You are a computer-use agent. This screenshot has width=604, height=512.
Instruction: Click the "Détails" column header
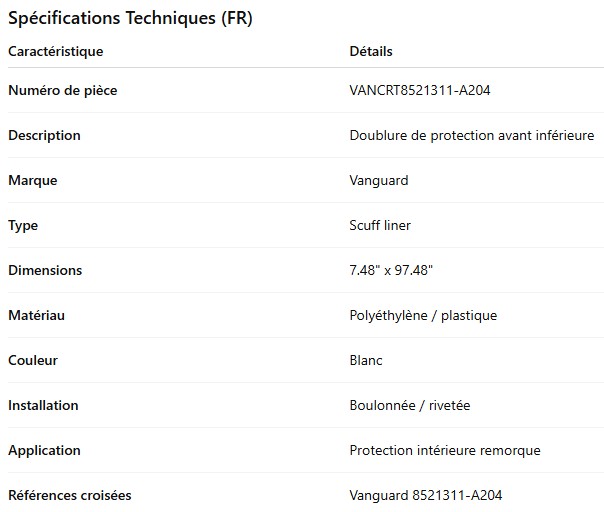371,51
